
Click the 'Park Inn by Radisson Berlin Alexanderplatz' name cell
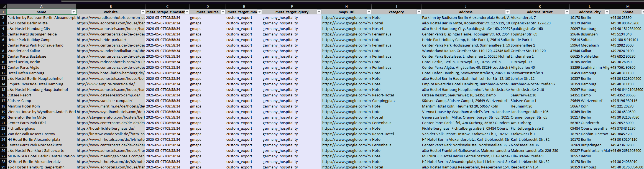(41, 17)
